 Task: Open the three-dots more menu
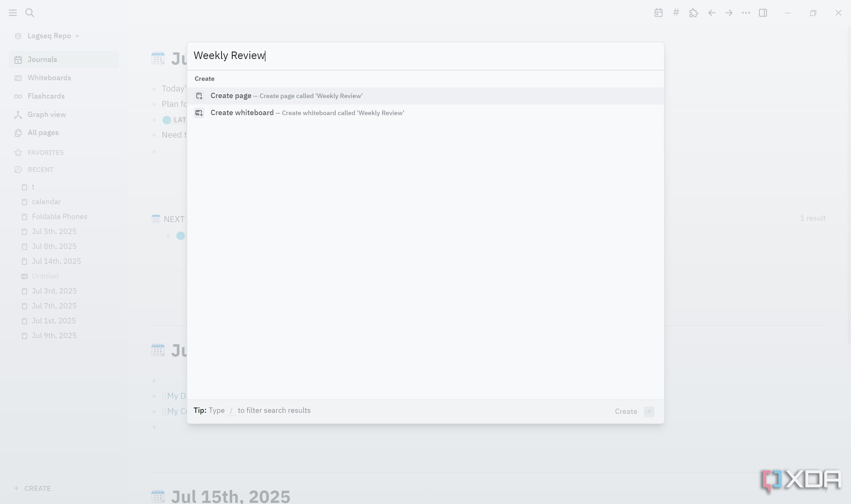click(x=746, y=13)
